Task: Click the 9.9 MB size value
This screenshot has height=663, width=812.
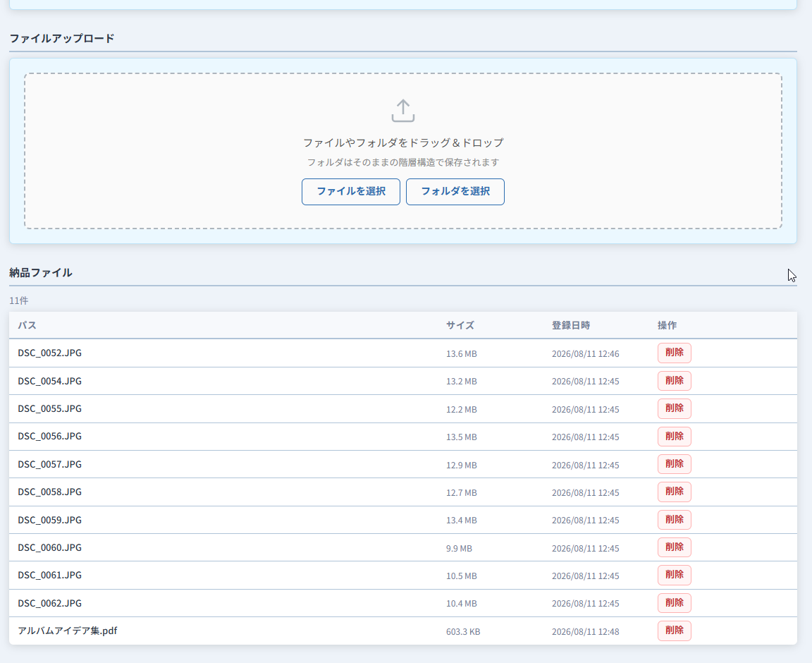Action: [x=459, y=549]
